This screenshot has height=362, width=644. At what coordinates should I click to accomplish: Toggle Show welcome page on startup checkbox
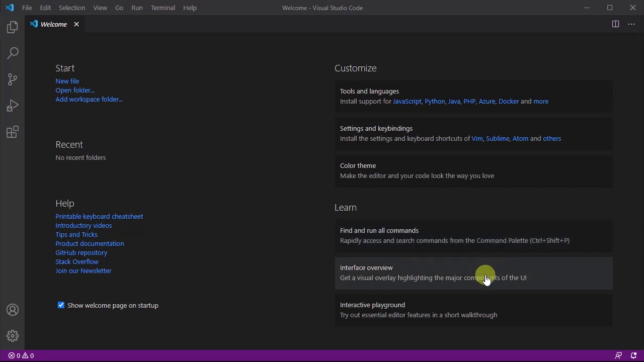(61, 305)
